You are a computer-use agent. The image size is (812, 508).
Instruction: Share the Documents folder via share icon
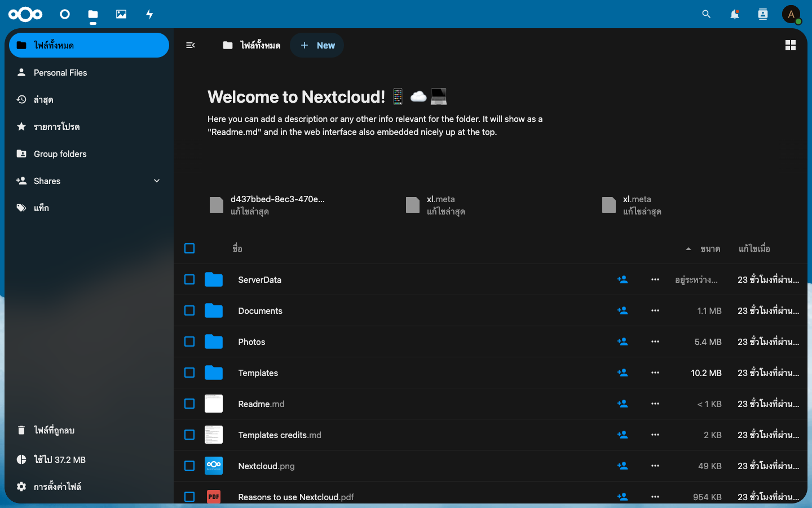(623, 310)
